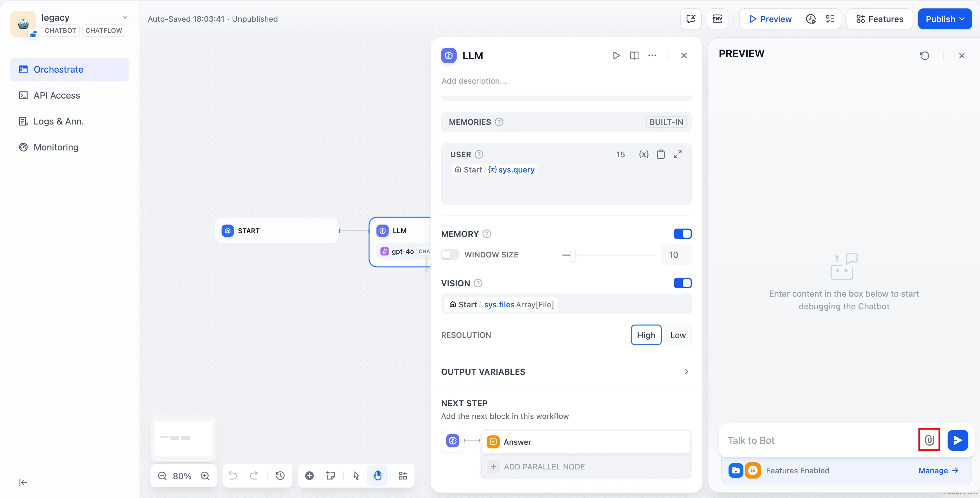This screenshot has height=498, width=980.
Task: Enable the WINDOW SIZE toggle
Action: [x=450, y=254]
